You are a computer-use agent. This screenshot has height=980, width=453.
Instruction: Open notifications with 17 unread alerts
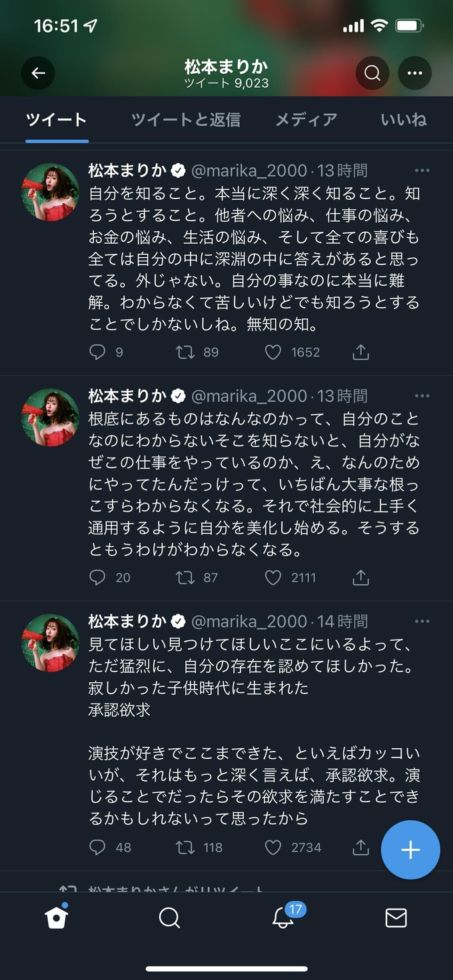click(x=282, y=919)
